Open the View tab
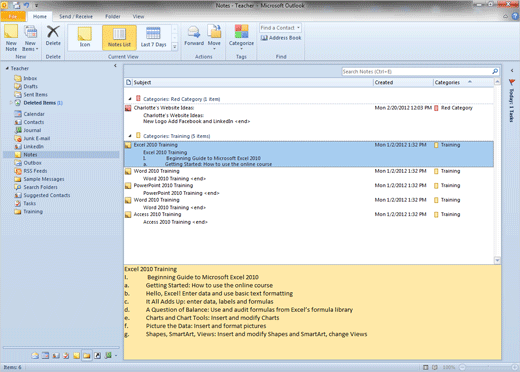The height and width of the screenshot is (372, 520). point(138,16)
